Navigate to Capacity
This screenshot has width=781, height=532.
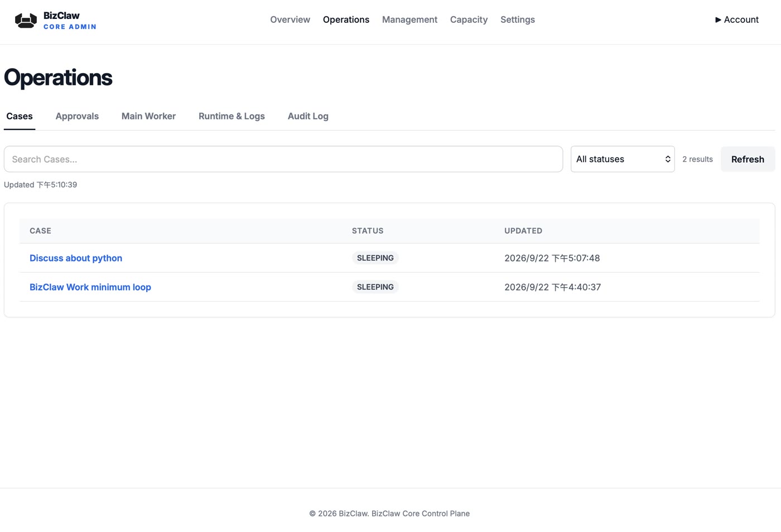pos(469,20)
